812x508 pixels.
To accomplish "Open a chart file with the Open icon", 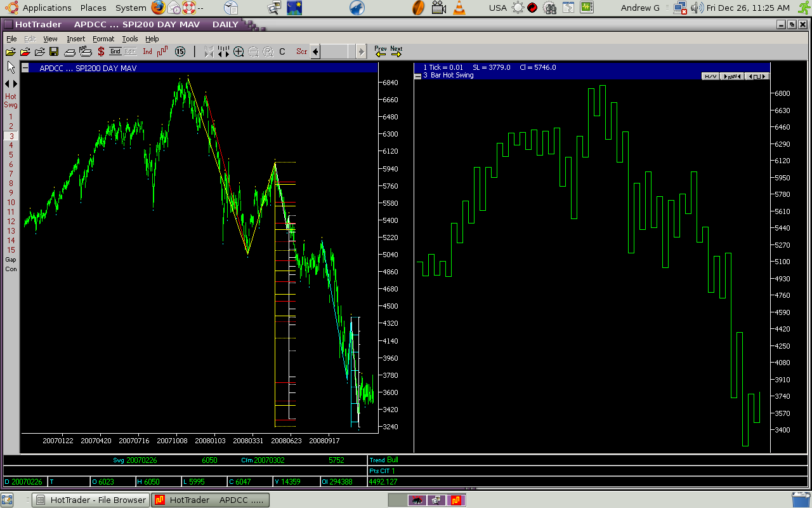I will tap(11, 51).
